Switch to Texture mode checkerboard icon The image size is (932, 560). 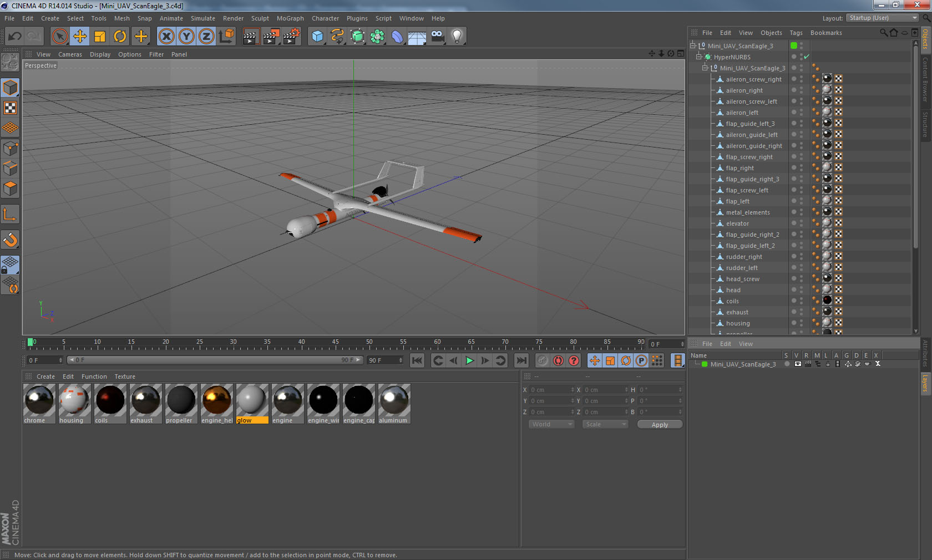[10, 108]
